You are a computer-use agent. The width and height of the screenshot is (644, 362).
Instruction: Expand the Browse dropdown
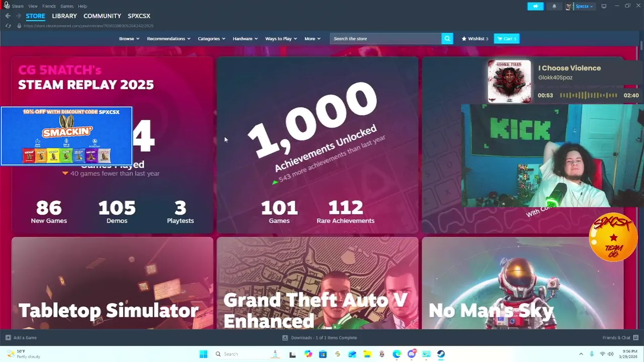coord(129,39)
